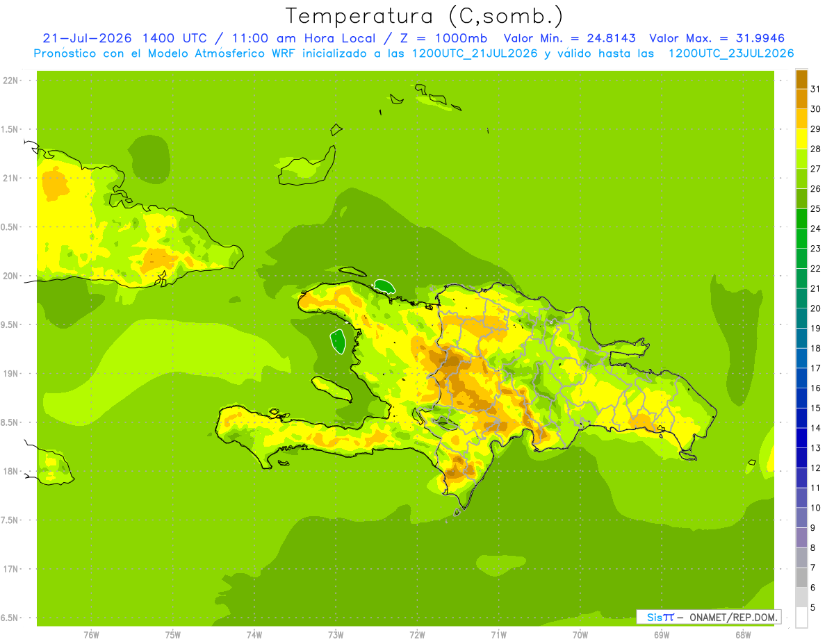Select the "Valor Max. = 31.9946" value
Screen dimensions: 834x644
717,38
